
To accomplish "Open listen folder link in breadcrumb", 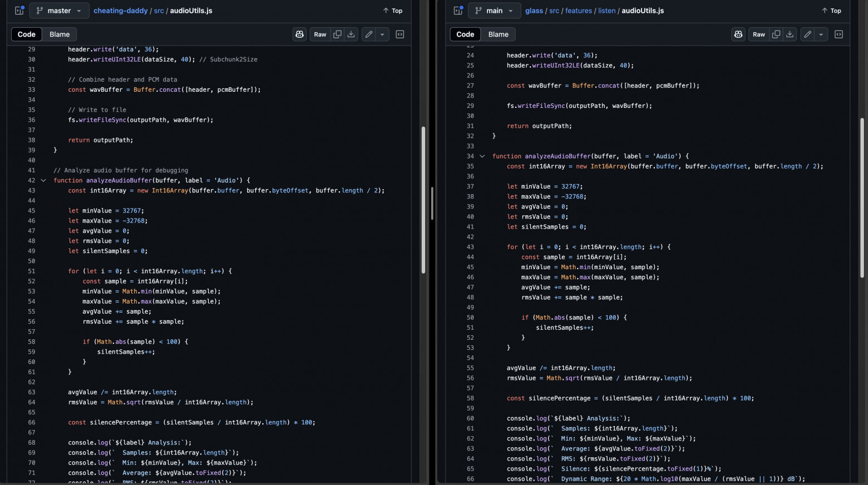I will tap(607, 11).
